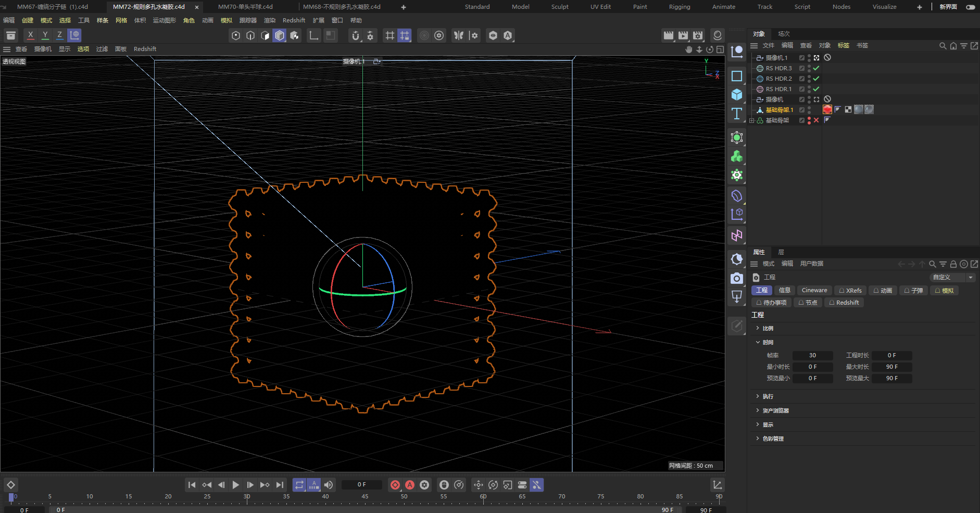Expand the 资产浏览器 section
980x513 pixels.
pyautogui.click(x=758, y=410)
